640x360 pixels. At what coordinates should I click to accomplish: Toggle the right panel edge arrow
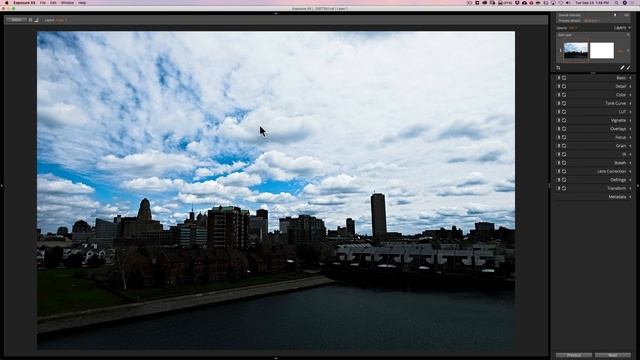638,186
